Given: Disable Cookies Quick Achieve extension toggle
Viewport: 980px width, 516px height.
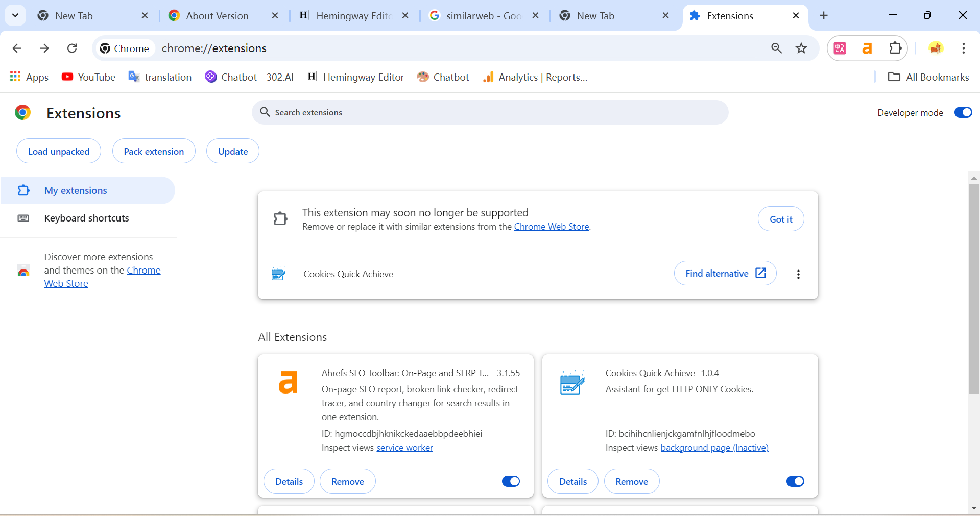Looking at the screenshot, I should [795, 481].
